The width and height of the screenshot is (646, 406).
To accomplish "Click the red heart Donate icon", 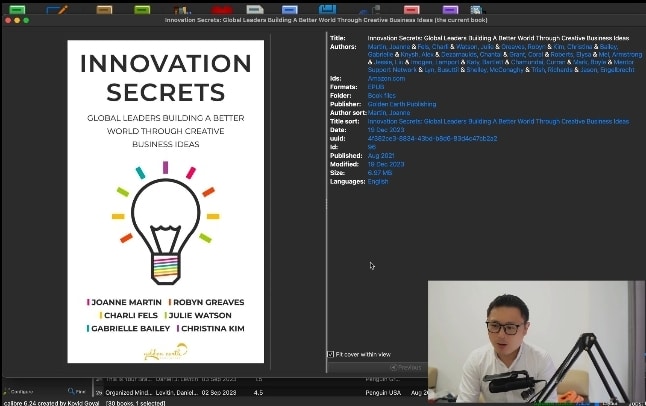I will [222, 10].
